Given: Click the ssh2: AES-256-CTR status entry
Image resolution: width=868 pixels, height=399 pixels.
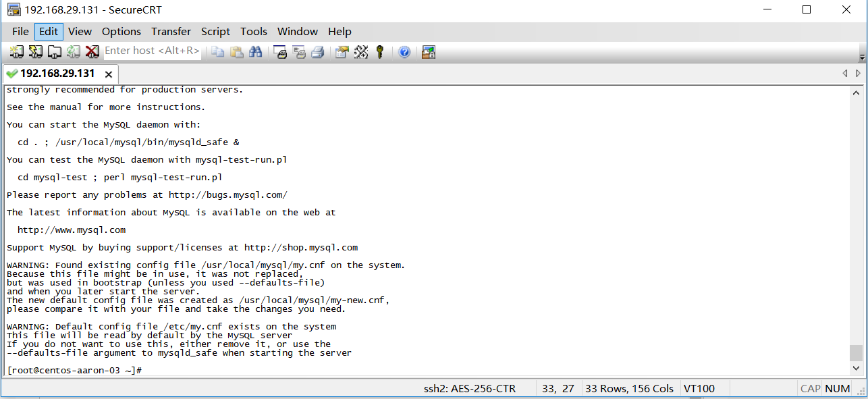Looking at the screenshot, I should click(469, 388).
